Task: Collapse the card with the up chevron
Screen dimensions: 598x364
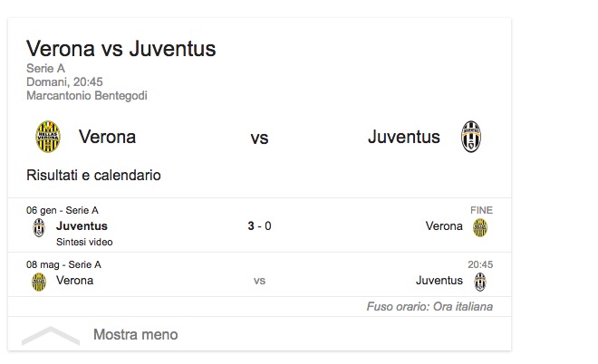Action: click(51, 335)
